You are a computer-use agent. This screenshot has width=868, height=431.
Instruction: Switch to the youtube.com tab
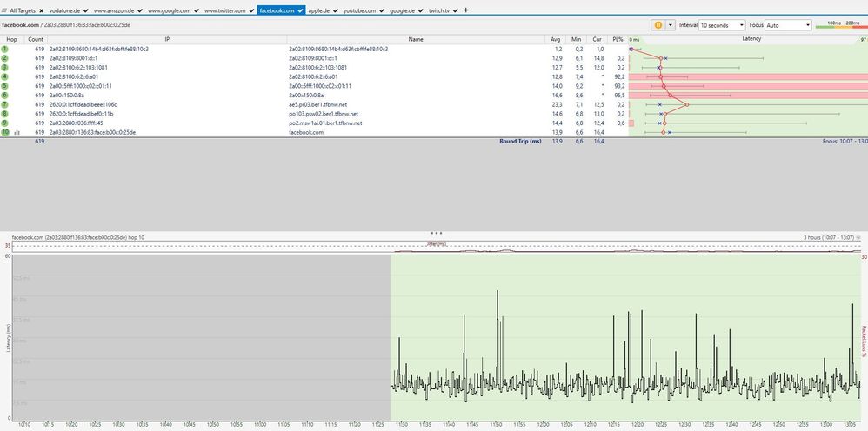coord(360,10)
